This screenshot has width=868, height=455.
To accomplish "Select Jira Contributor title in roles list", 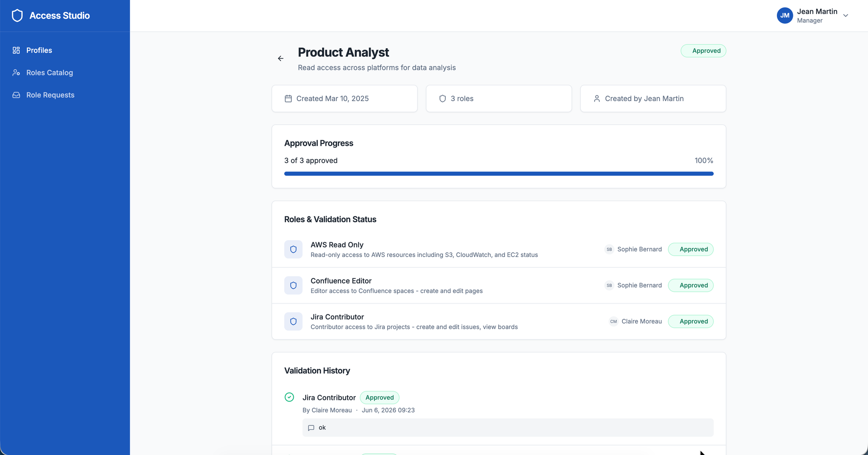I will coord(337,317).
